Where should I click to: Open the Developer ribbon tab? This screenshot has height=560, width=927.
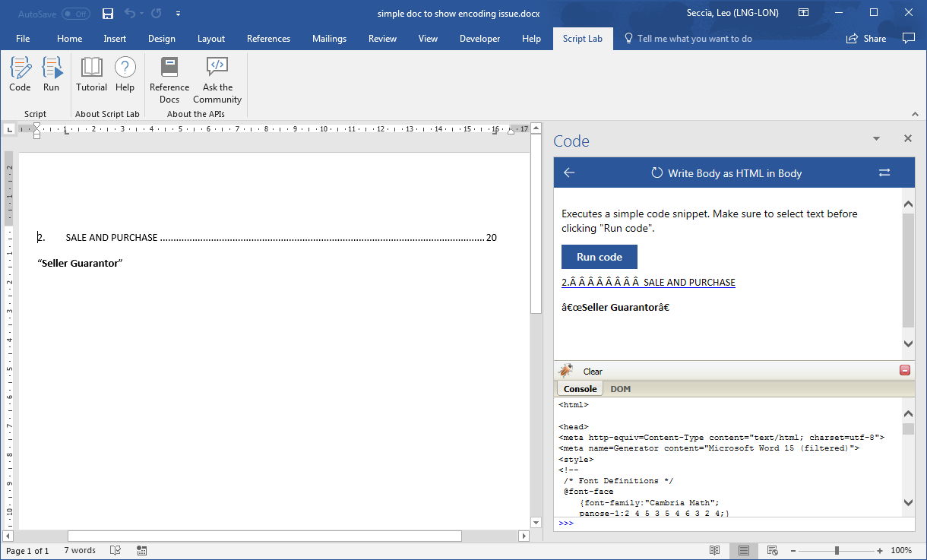[x=479, y=38]
